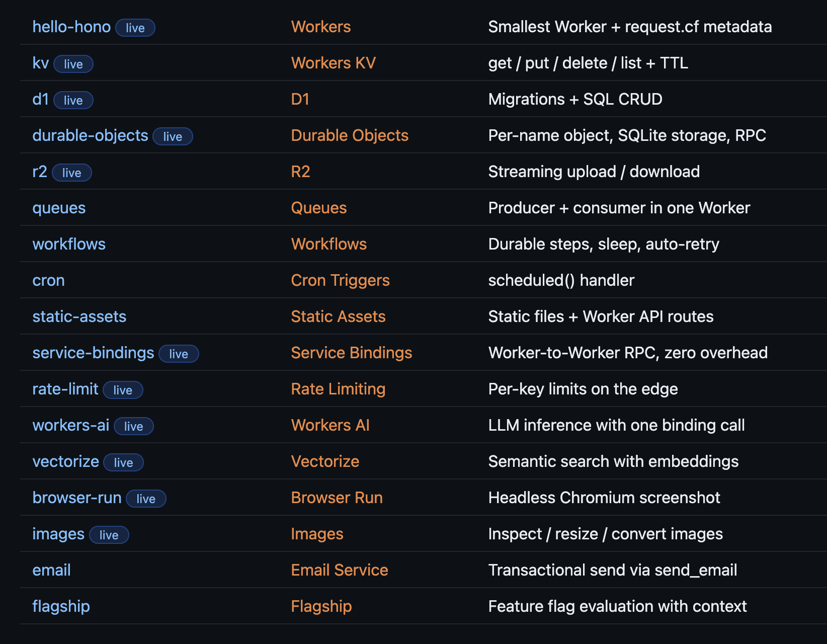Follow the orange Cron Triggers product link

pos(340,280)
